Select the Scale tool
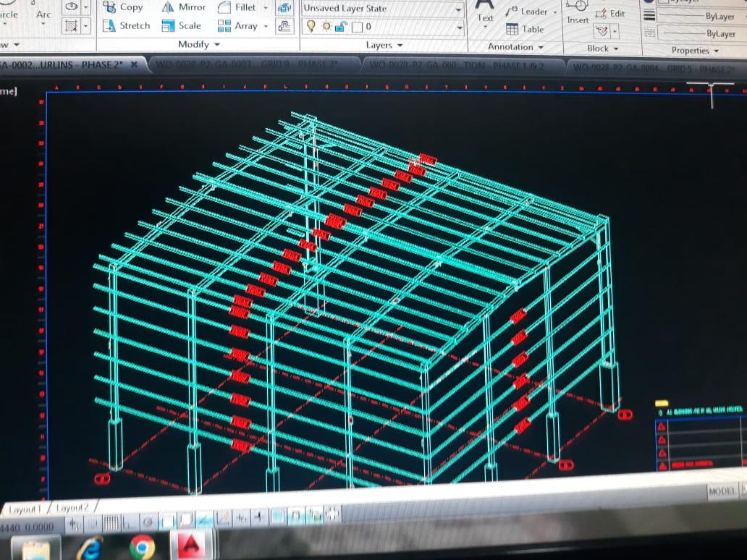 click(182, 26)
